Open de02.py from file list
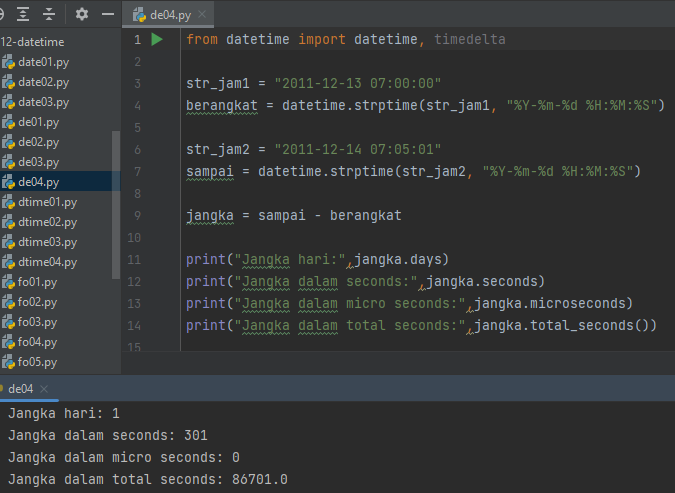This screenshot has width=675, height=493. click(38, 142)
